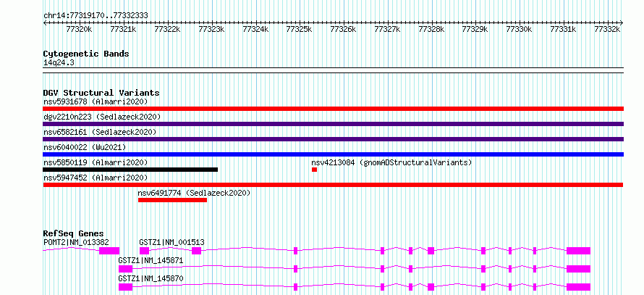Select the POMT2|NM_013382 gene label
Screen dimensions: 644x295
76,242
